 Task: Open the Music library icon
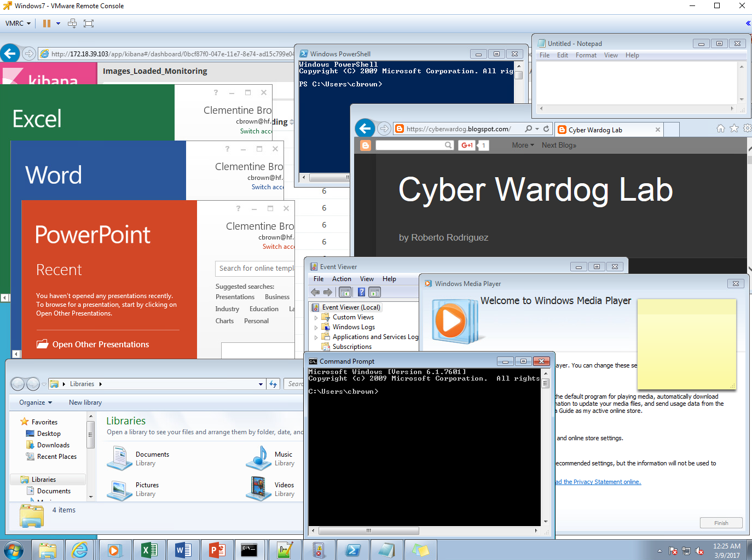[x=259, y=458]
